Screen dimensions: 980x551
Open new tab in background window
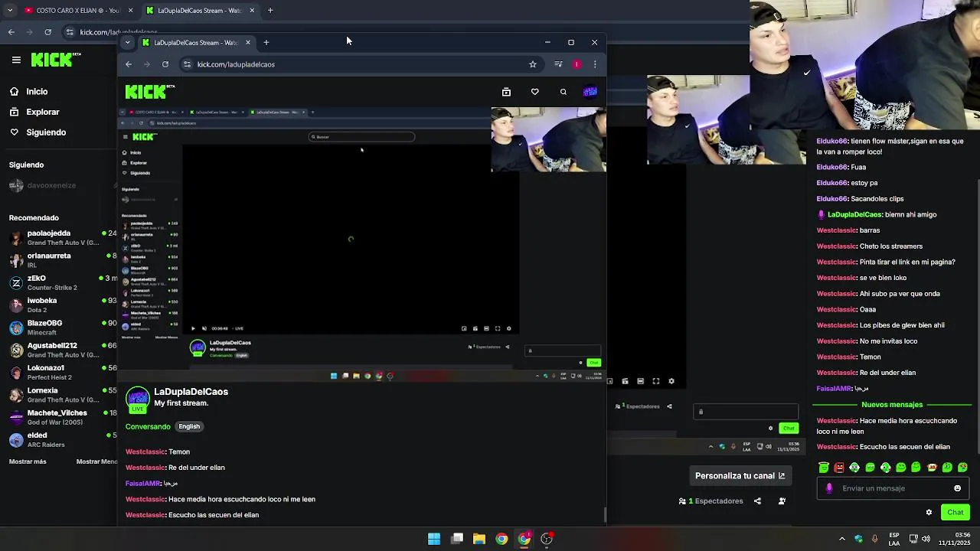[270, 11]
